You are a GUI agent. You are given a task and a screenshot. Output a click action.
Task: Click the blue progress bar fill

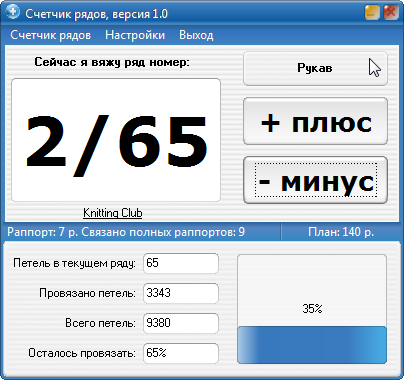click(312, 345)
